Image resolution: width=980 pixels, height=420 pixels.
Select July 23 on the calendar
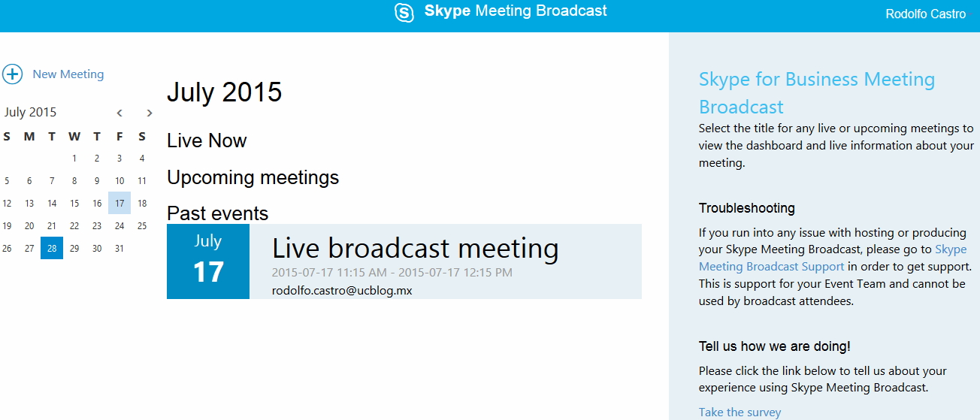coord(97,225)
